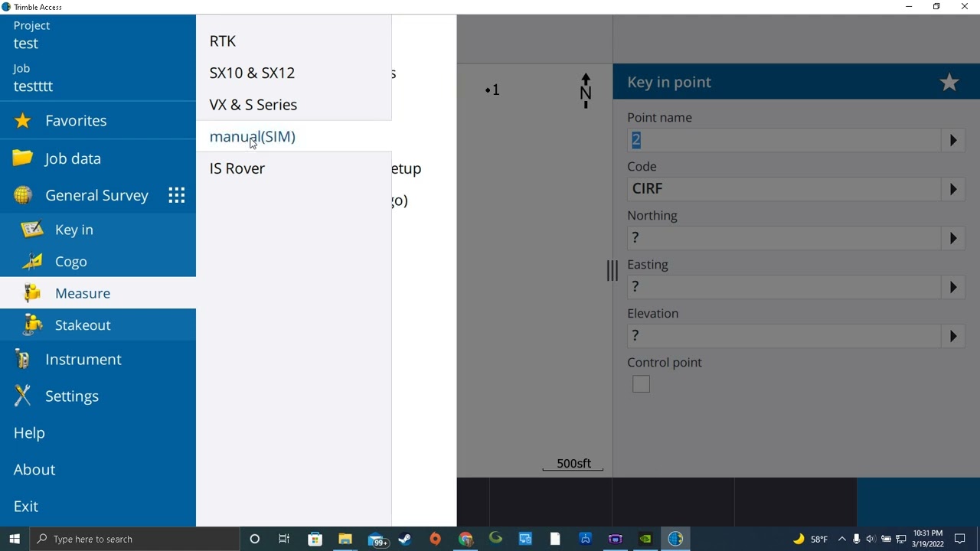Click the Measure icon
The height and width of the screenshot is (551, 980).
[x=32, y=293]
